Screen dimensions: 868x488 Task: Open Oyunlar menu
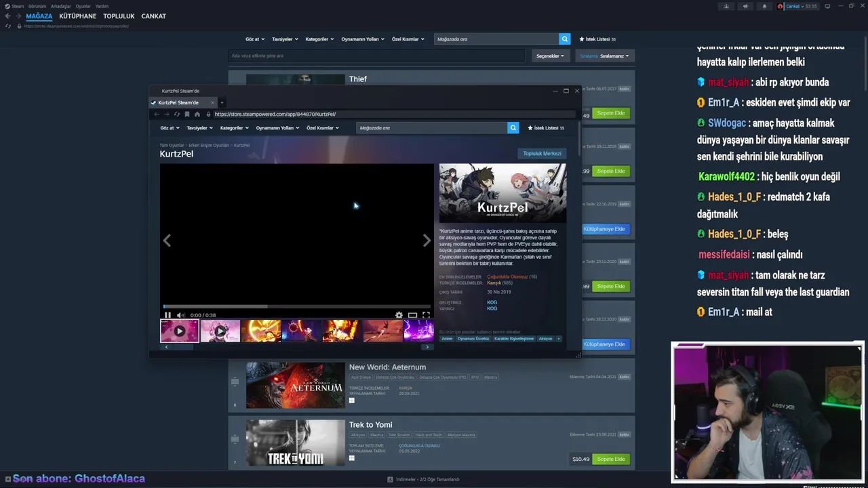pyautogui.click(x=83, y=6)
